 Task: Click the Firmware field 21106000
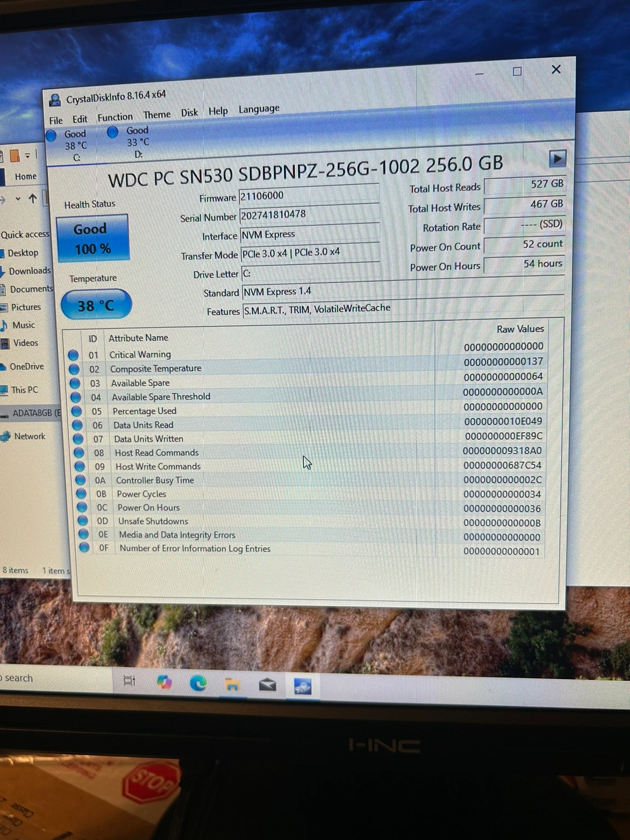tap(309, 195)
